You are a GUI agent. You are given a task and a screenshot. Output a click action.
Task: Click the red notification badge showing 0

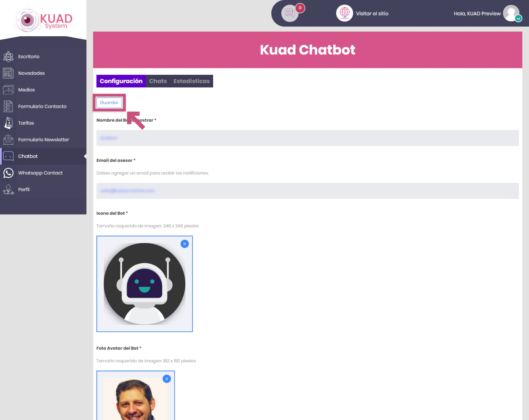pos(300,8)
